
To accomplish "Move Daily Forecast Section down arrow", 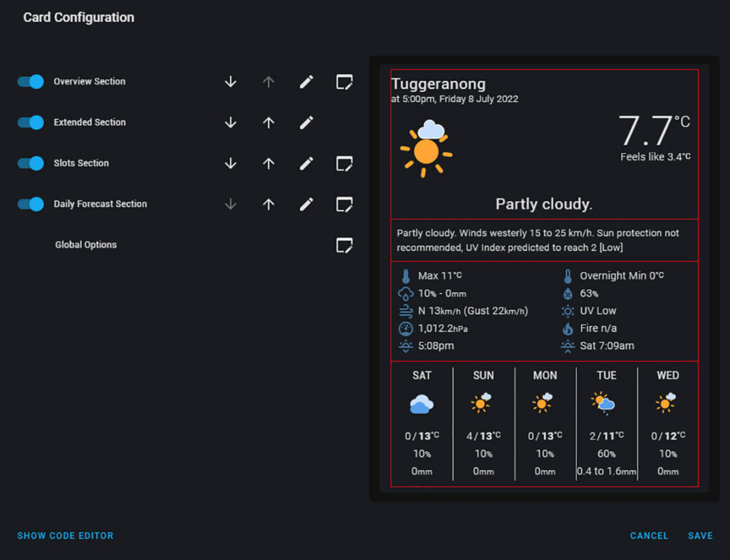I will [x=230, y=204].
